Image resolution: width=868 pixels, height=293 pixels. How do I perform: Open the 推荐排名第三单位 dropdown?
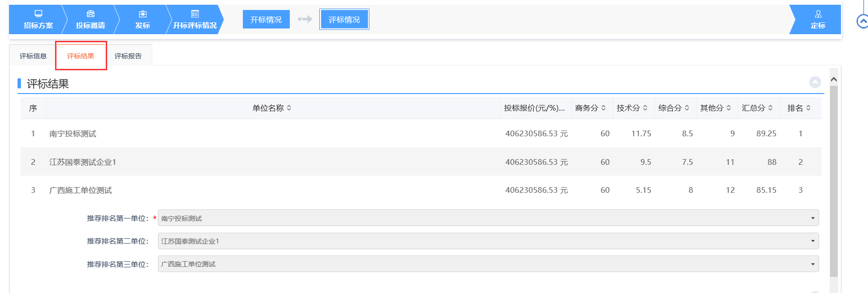[x=488, y=264]
